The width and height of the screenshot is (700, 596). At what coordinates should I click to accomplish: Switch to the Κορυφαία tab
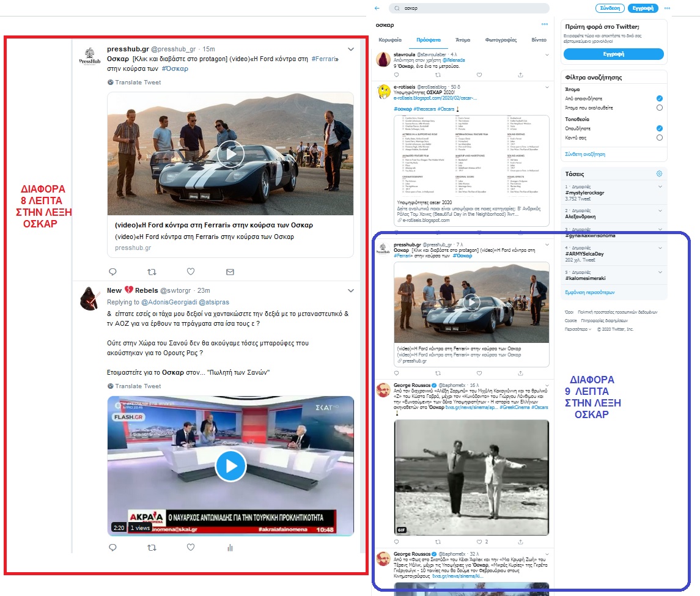point(389,40)
